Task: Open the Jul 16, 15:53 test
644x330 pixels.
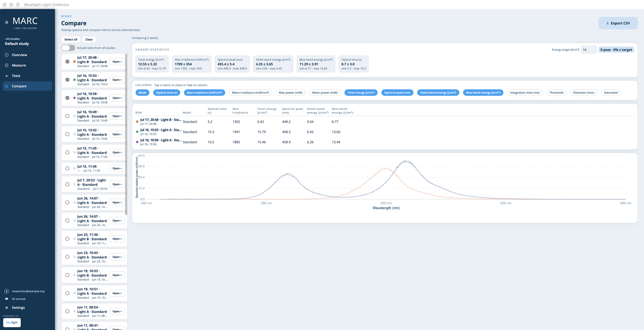Action: coord(117,80)
